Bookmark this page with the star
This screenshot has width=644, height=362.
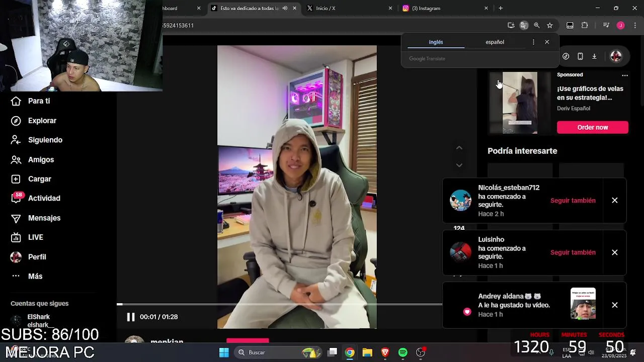[550, 25]
